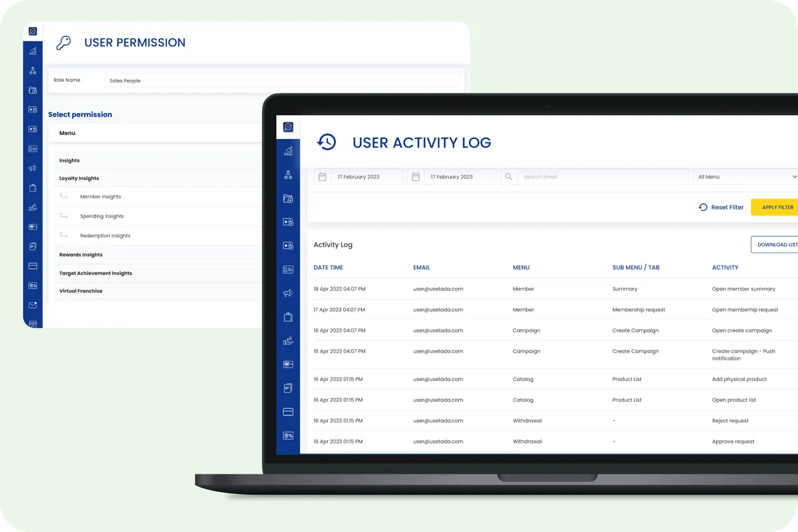The width and height of the screenshot is (798, 532).
Task: Open the start date field 17 February 2023
Action: tap(366, 177)
